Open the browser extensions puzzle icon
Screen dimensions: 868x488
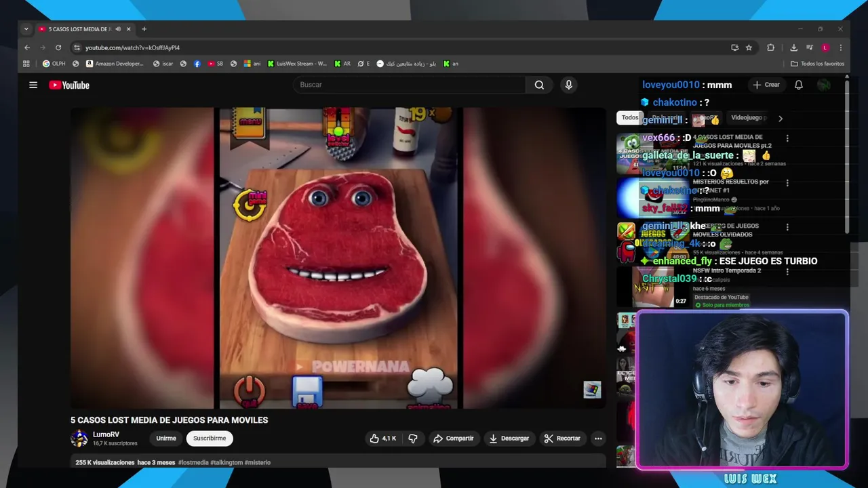click(770, 47)
